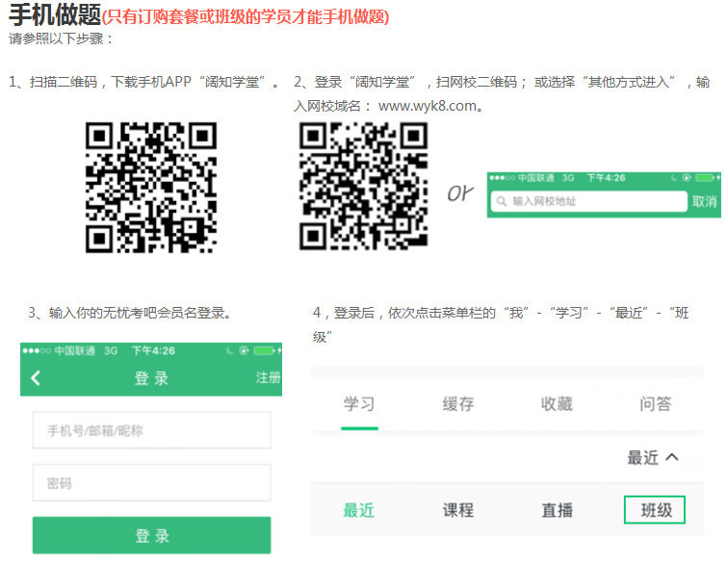Click the 密码 password field
The image size is (728, 586).
pos(151,483)
